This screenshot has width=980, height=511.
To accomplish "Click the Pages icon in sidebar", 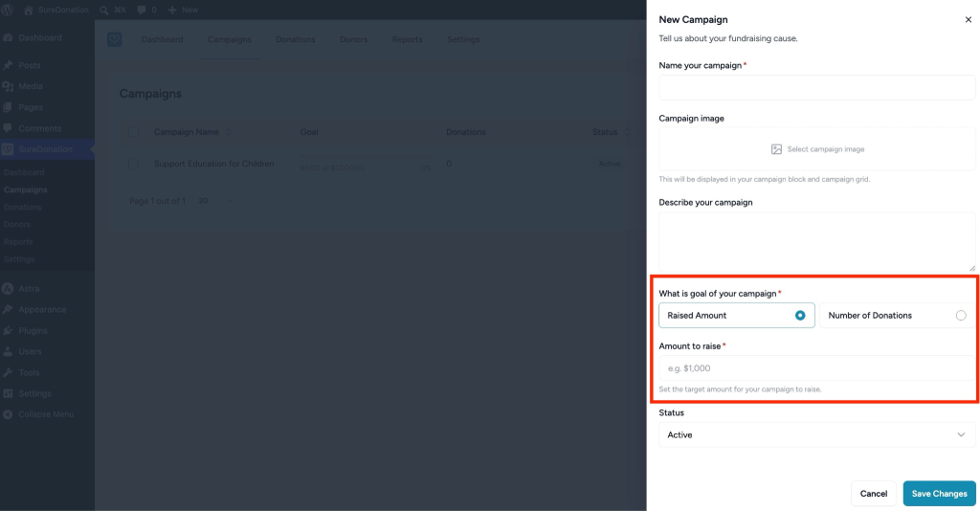I will click(x=8, y=107).
